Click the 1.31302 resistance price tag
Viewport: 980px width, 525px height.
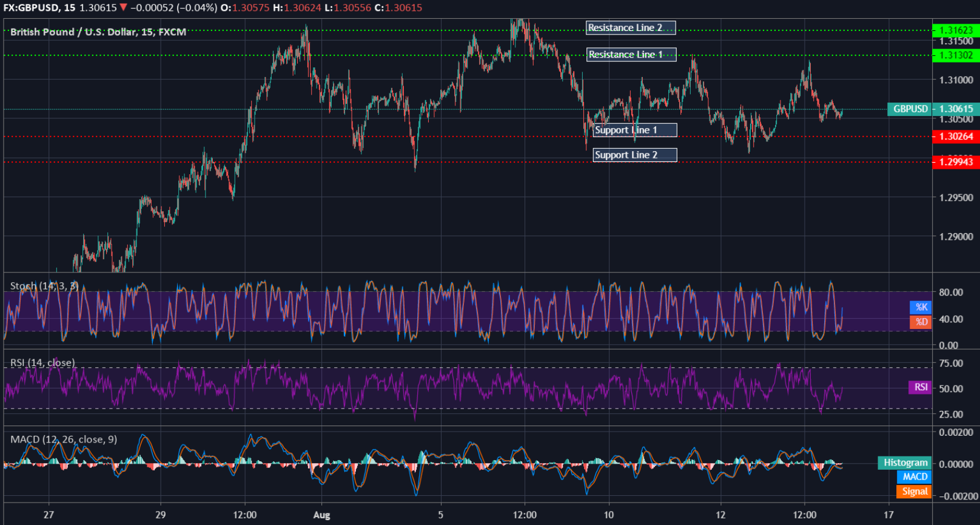[956, 55]
